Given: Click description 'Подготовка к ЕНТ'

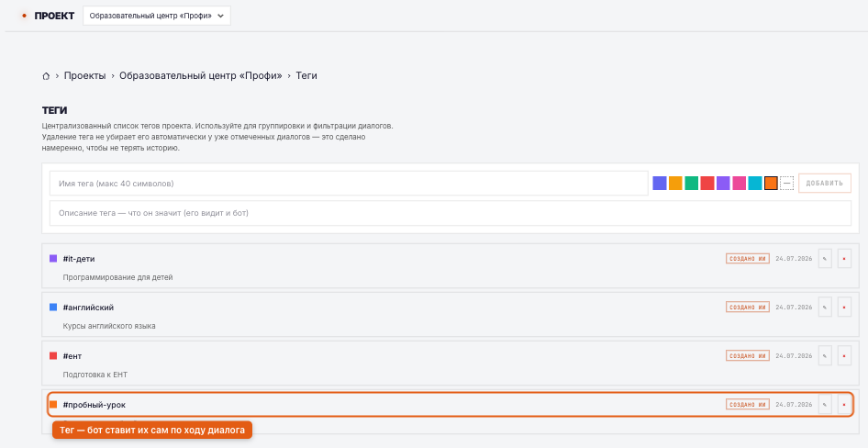Looking at the screenshot, I should tap(95, 375).
